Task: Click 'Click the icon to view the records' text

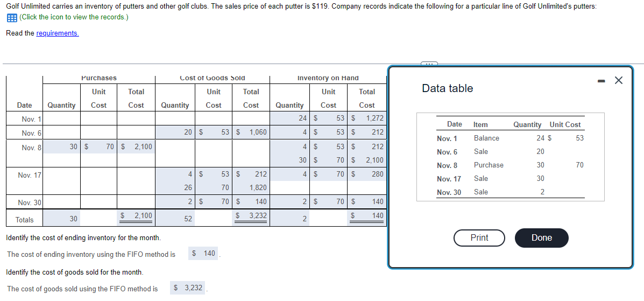Action: 74,18
